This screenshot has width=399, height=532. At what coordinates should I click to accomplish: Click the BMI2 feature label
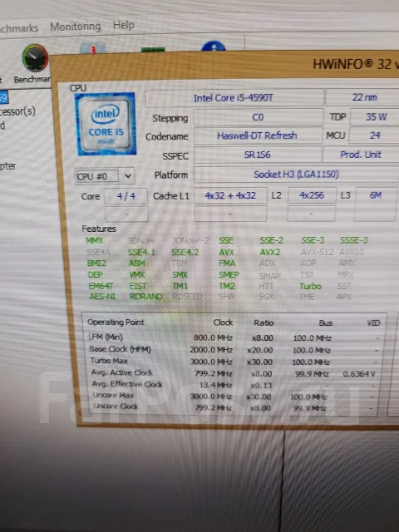tap(96, 264)
